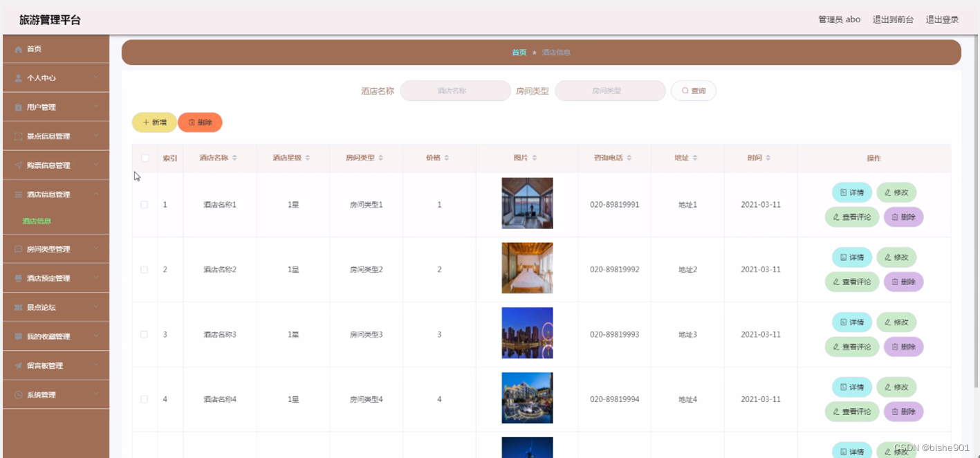Screen dimensions: 980x458
Task: Sort by 地址 column sort icon
Action: click(x=695, y=158)
